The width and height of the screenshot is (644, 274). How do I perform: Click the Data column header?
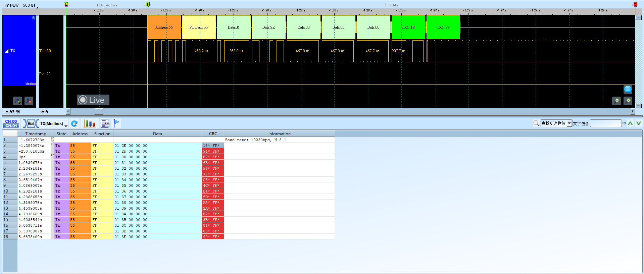[158, 133]
